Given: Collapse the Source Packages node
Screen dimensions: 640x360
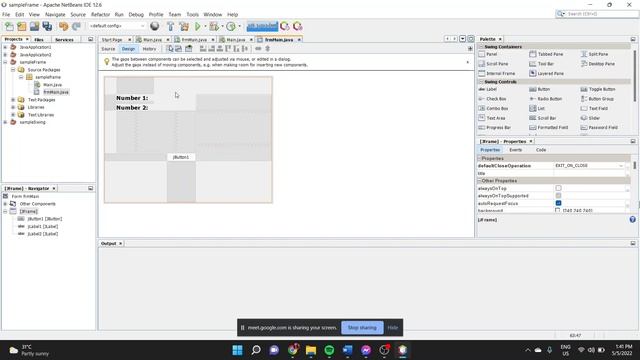Looking at the screenshot, I should pyautogui.click(x=13, y=70).
